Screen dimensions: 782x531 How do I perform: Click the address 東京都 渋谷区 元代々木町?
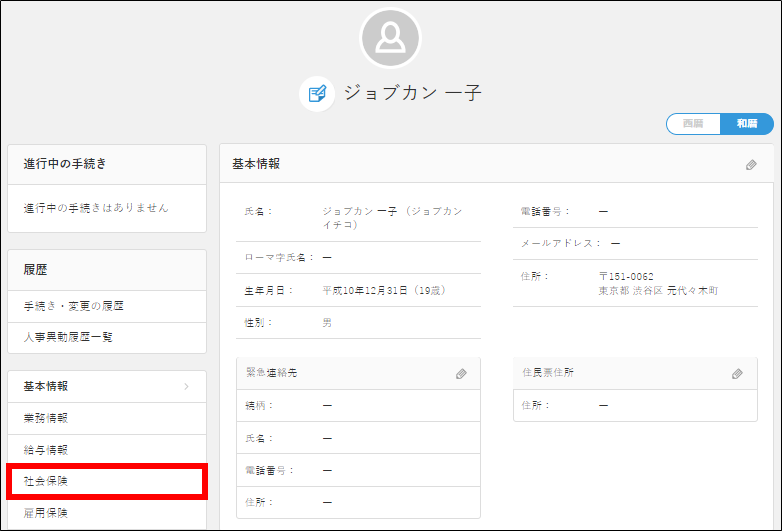tap(658, 291)
